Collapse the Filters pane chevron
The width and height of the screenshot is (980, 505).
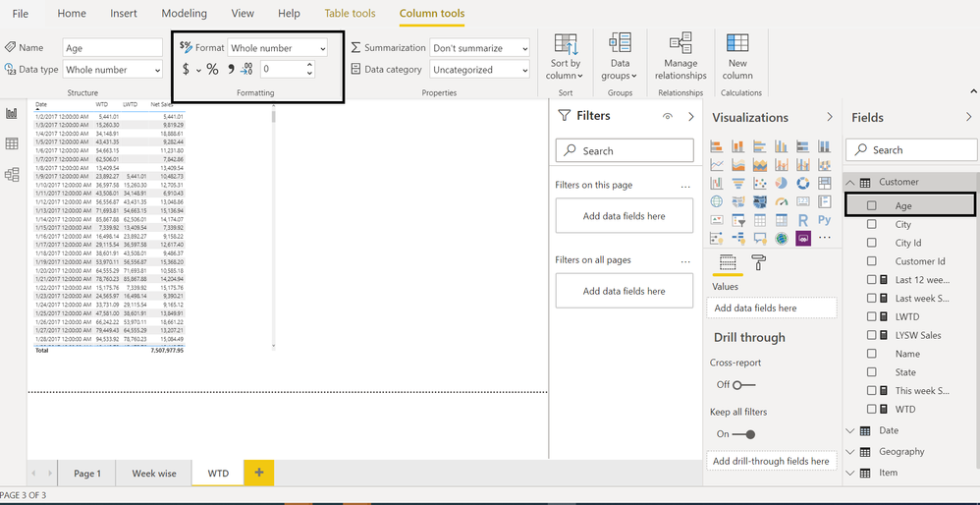point(691,116)
